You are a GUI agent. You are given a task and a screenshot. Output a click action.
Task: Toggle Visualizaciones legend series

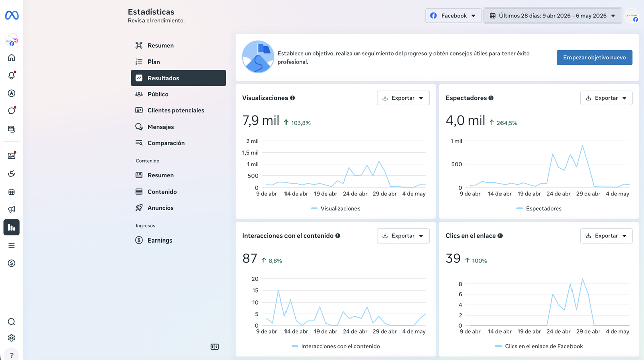[x=336, y=208]
